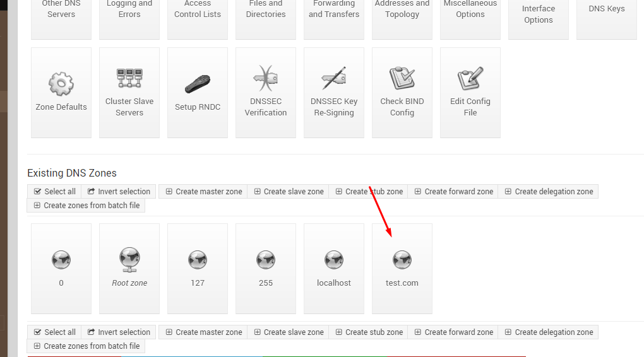Viewport: 644px width, 357px height.
Task: Click upper Invert selection button
Action: coord(119,192)
